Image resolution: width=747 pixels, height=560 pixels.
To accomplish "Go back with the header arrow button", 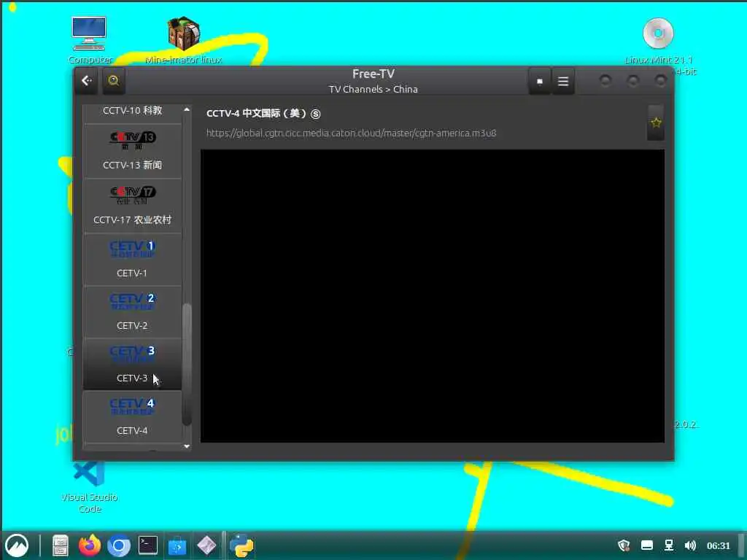I will (x=86, y=80).
